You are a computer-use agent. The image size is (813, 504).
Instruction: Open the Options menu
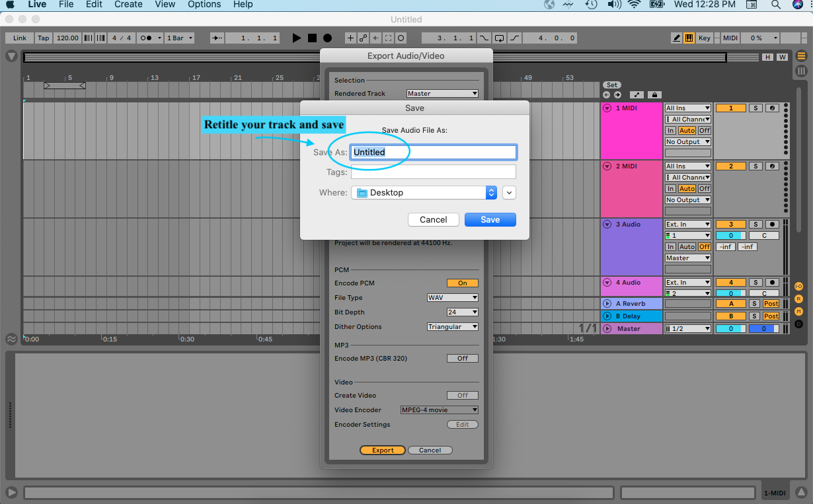(204, 5)
